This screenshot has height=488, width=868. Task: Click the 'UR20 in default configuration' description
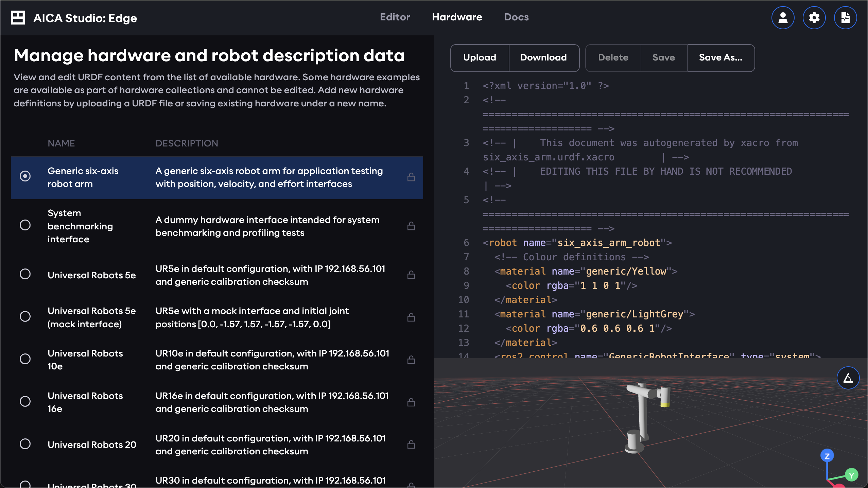pos(271,445)
